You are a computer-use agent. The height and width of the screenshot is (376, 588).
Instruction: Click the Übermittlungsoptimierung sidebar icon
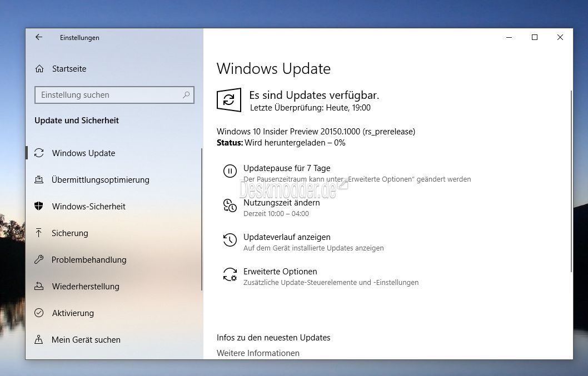tap(39, 179)
